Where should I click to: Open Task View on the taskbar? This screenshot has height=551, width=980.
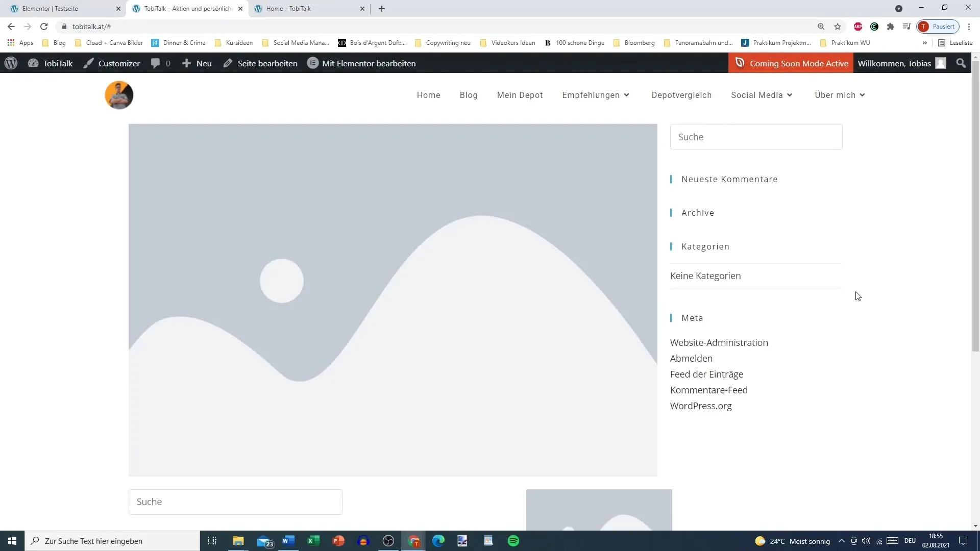pos(212,541)
